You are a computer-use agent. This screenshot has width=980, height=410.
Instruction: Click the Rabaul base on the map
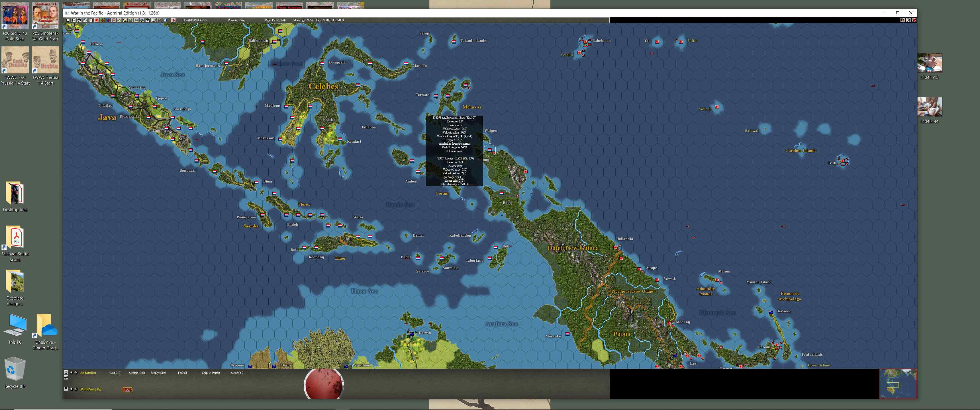point(777,345)
